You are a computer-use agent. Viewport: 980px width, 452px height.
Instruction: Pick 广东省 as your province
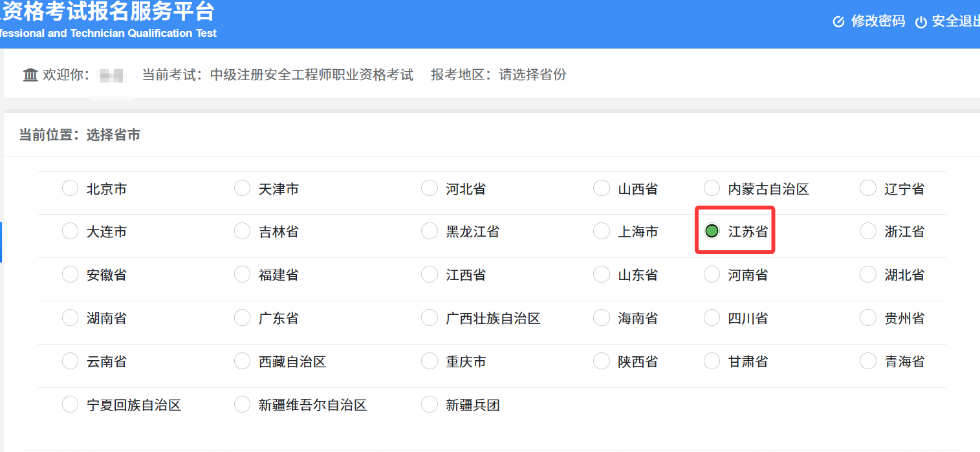click(x=242, y=317)
